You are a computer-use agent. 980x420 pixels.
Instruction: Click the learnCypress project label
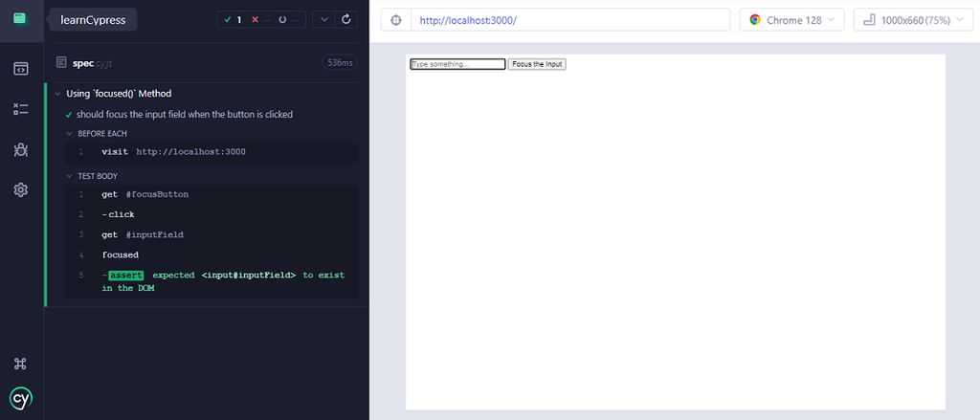(x=93, y=20)
